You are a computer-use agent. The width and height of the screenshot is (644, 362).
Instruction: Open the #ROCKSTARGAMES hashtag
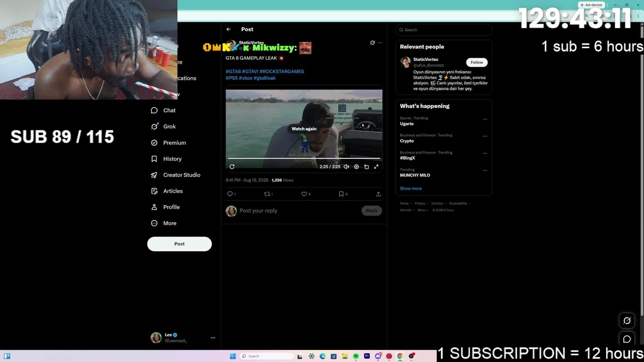tap(282, 71)
